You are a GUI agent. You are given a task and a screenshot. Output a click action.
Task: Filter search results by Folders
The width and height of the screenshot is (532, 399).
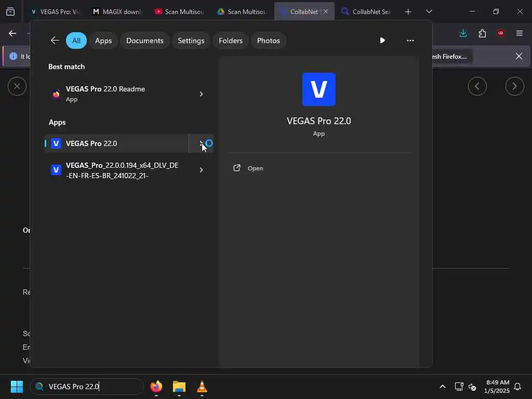pyautogui.click(x=231, y=41)
